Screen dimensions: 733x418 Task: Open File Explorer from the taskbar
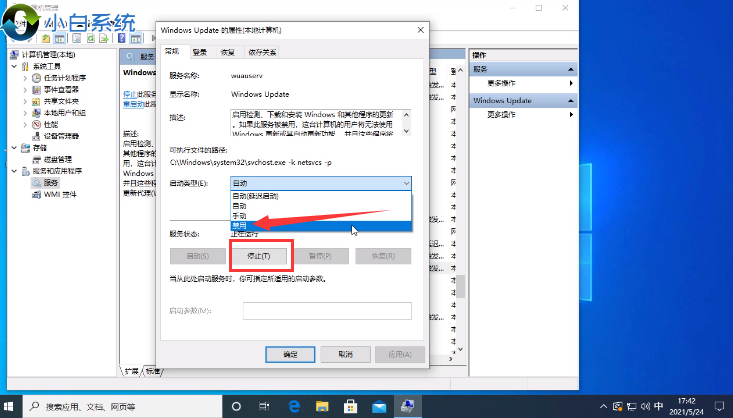pos(322,406)
